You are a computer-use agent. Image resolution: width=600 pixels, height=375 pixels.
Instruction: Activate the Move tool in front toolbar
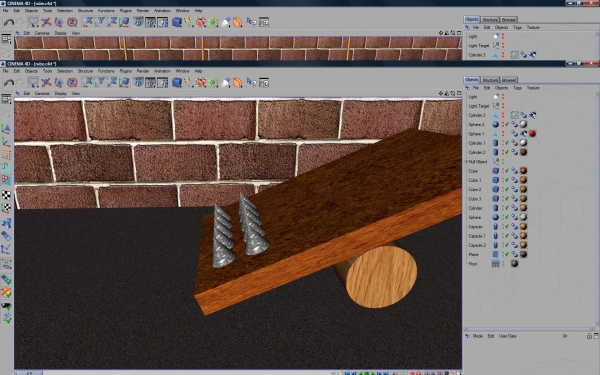46,82
